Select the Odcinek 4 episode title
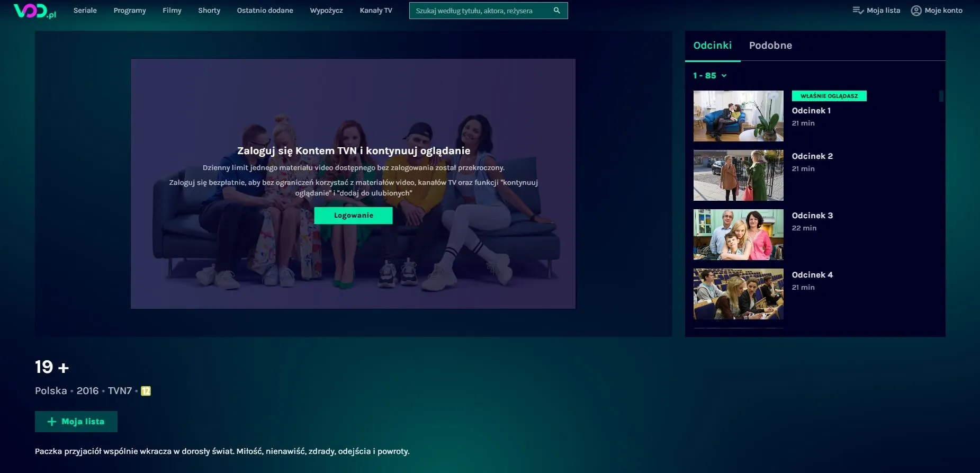The width and height of the screenshot is (980, 473). point(812,275)
